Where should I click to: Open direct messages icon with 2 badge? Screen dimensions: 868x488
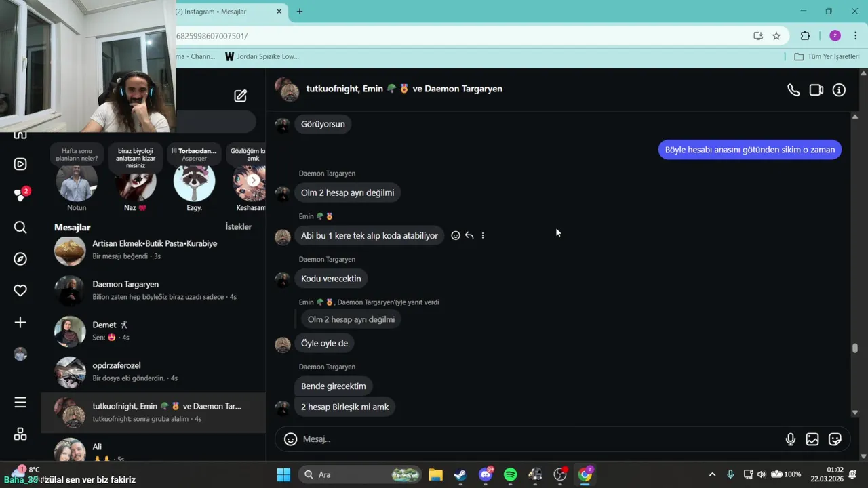(x=20, y=195)
